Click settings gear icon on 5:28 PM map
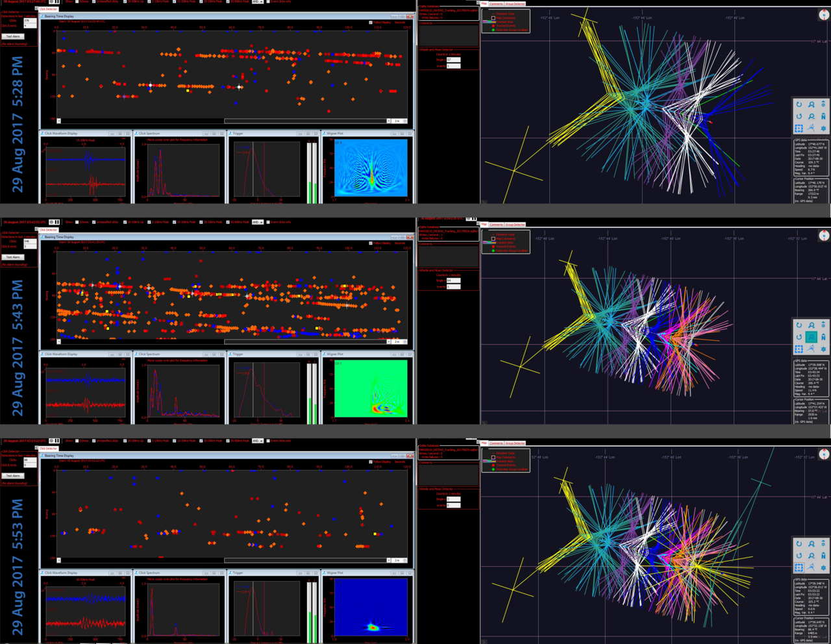Viewport: 831px width, 644px height. 823,128
